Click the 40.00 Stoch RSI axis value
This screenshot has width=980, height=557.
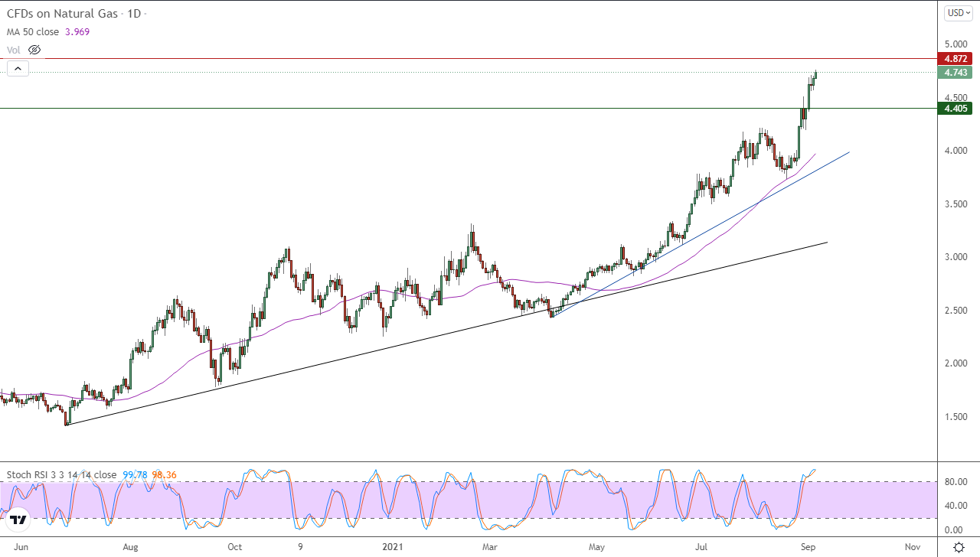[x=956, y=506]
